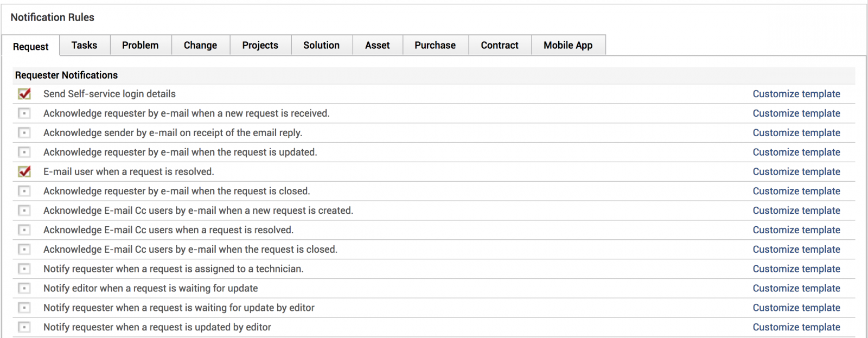Check acknowledge requester when request is closed

[x=24, y=191]
